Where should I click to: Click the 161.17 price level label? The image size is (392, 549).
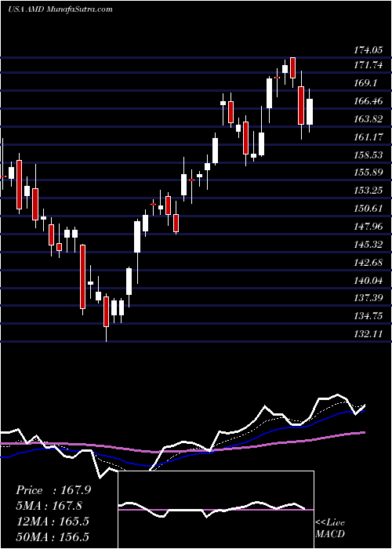point(368,137)
